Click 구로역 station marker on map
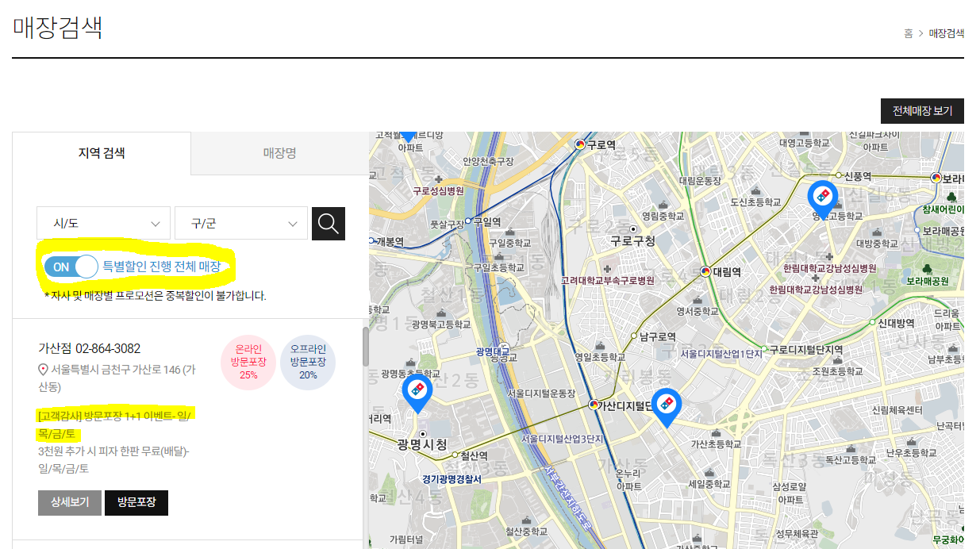Viewport: 980px width, 549px height. [580, 144]
